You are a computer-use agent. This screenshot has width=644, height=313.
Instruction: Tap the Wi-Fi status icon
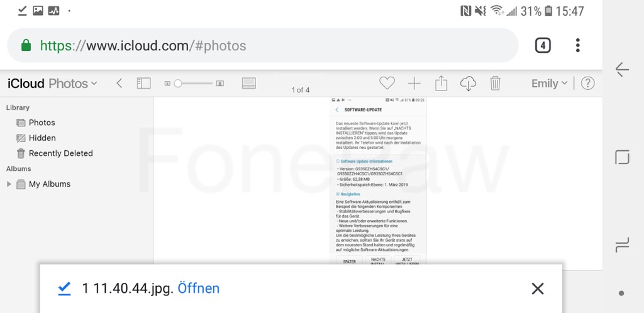tap(497, 11)
